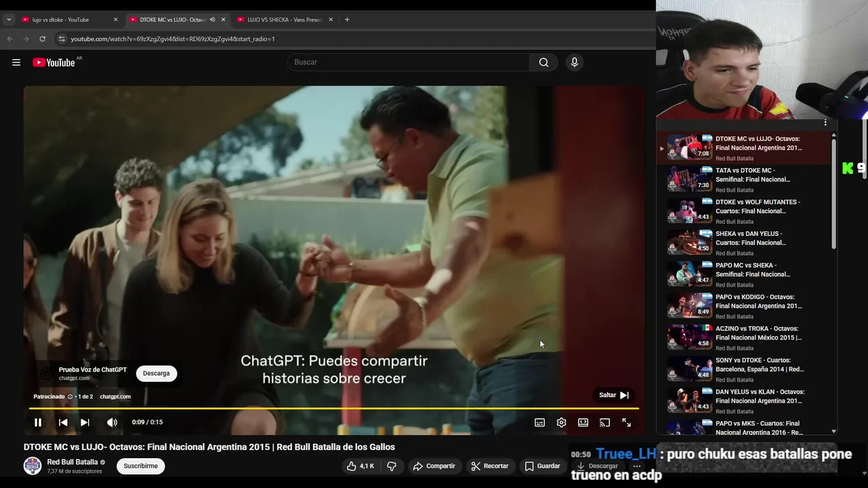Go back in browser history
The width and height of the screenshot is (868, 488).
click(x=10, y=39)
